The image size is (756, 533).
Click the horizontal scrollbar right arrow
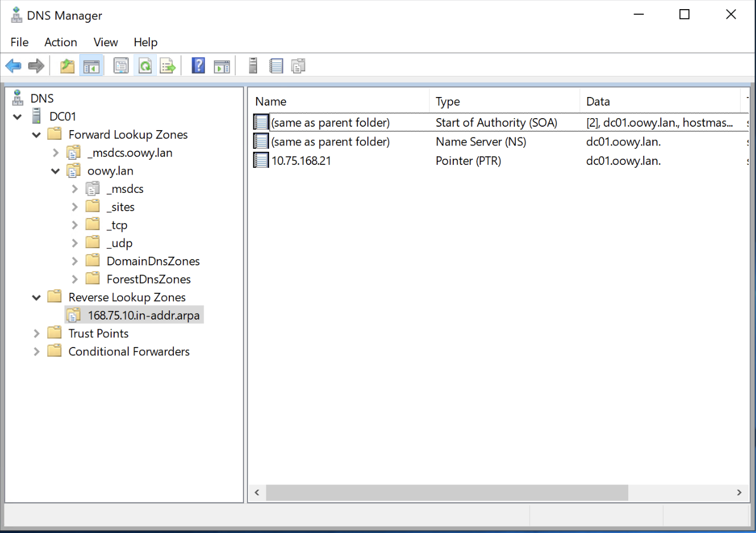coord(739,492)
